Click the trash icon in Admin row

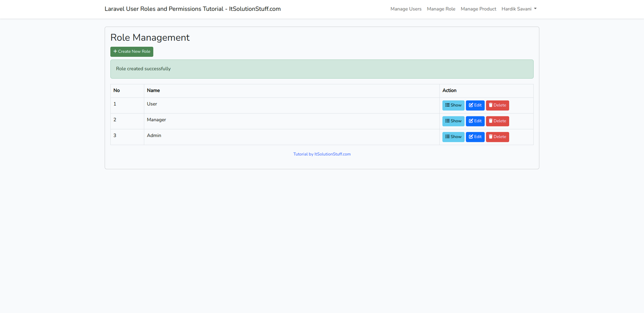(x=491, y=137)
